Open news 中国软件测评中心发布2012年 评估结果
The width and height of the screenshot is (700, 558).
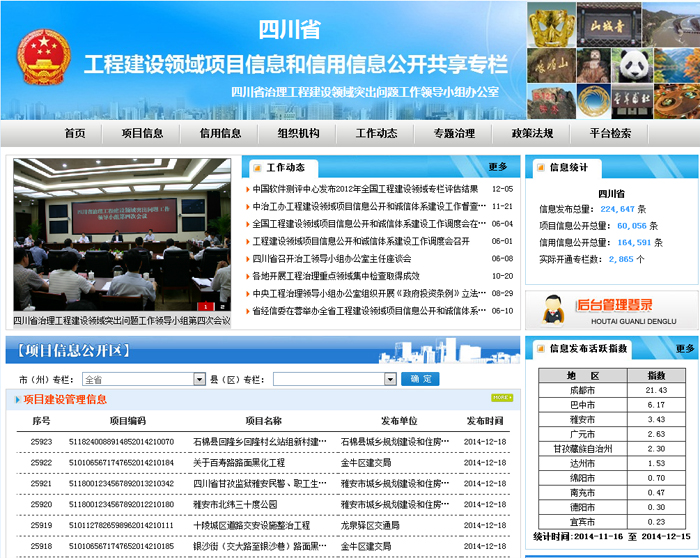(x=365, y=189)
